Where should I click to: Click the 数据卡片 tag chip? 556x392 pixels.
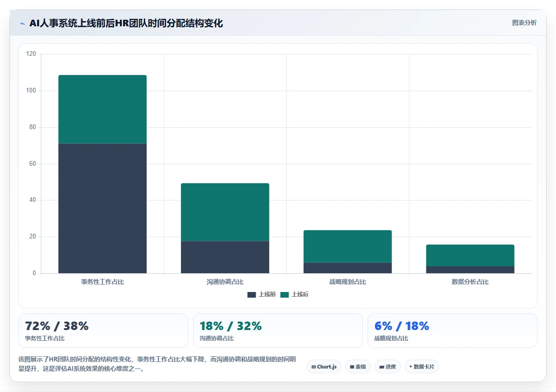(x=422, y=367)
